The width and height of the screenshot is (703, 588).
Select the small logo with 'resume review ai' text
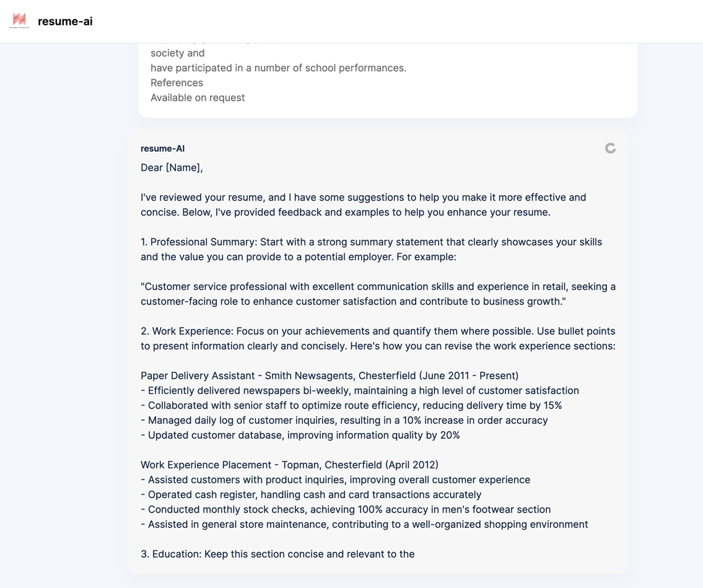click(x=20, y=20)
